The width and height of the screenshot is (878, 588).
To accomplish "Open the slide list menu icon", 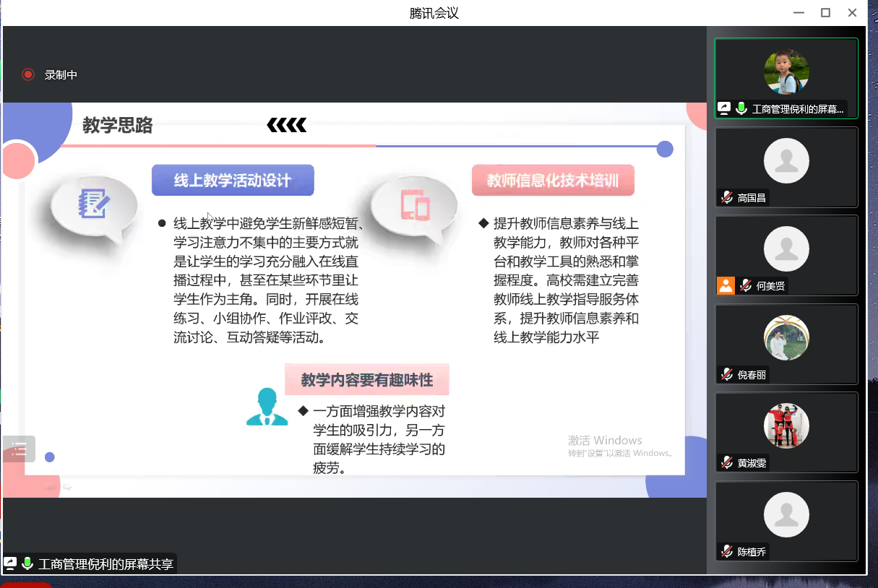I will pos(19,449).
